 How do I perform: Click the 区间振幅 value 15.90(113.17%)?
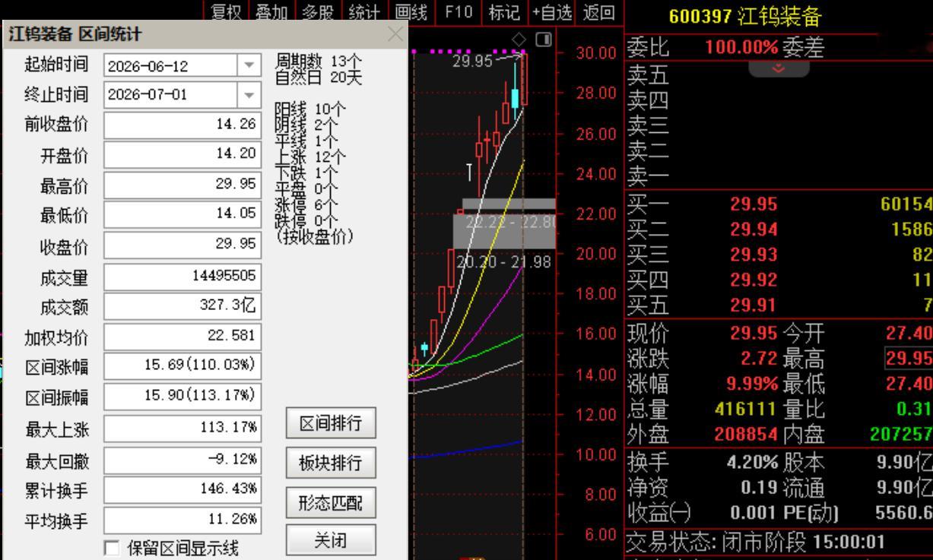pos(182,396)
